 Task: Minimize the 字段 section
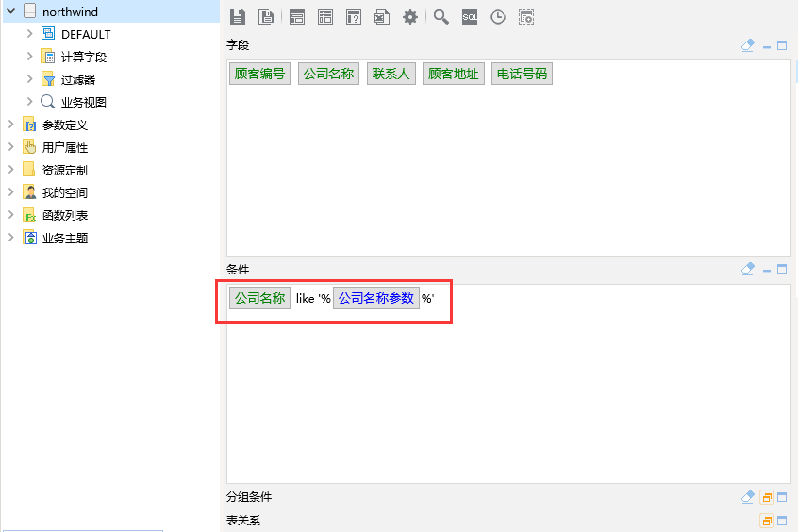point(767,46)
